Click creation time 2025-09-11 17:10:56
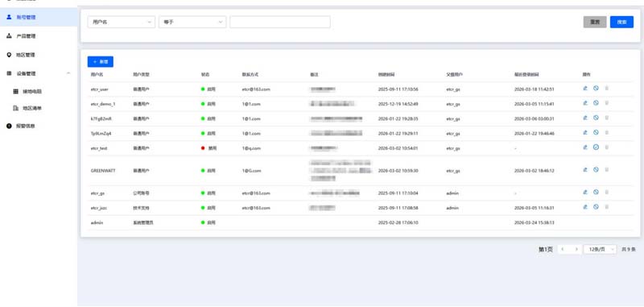This screenshot has height=307, width=644. [398, 89]
